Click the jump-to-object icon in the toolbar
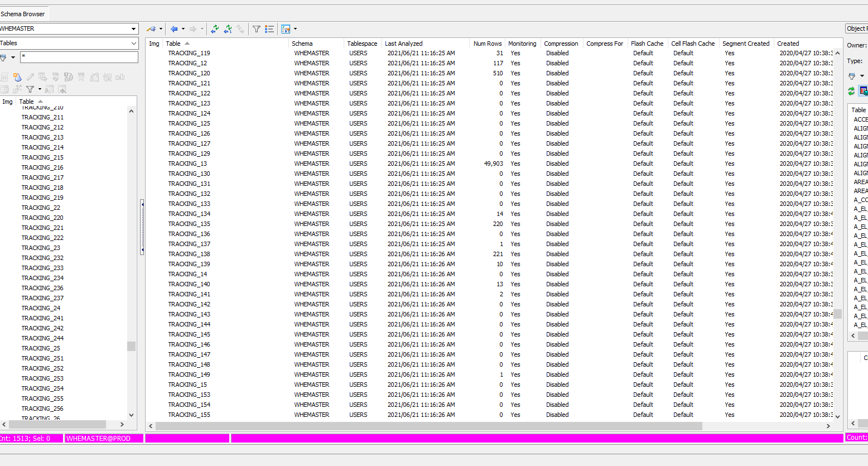 [x=151, y=28]
